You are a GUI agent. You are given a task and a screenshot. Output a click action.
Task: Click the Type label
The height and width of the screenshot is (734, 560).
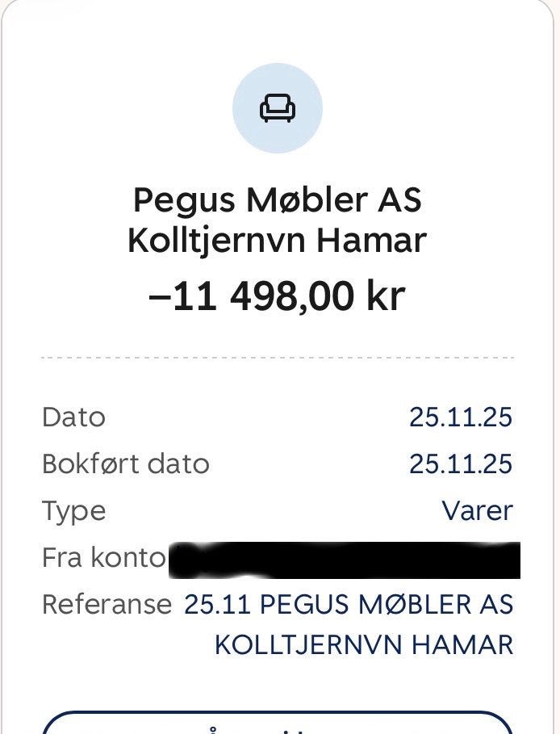[x=74, y=512]
